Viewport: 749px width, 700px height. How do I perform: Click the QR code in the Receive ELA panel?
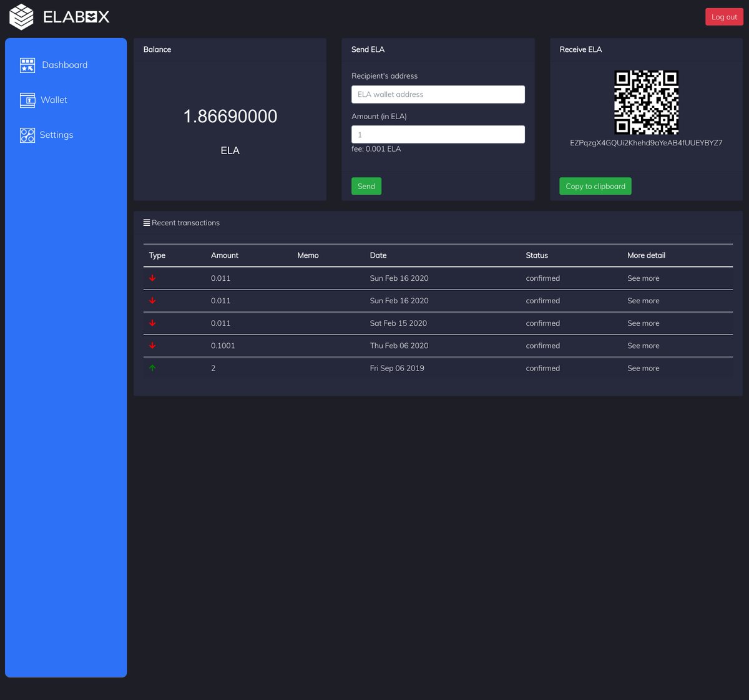[646, 102]
